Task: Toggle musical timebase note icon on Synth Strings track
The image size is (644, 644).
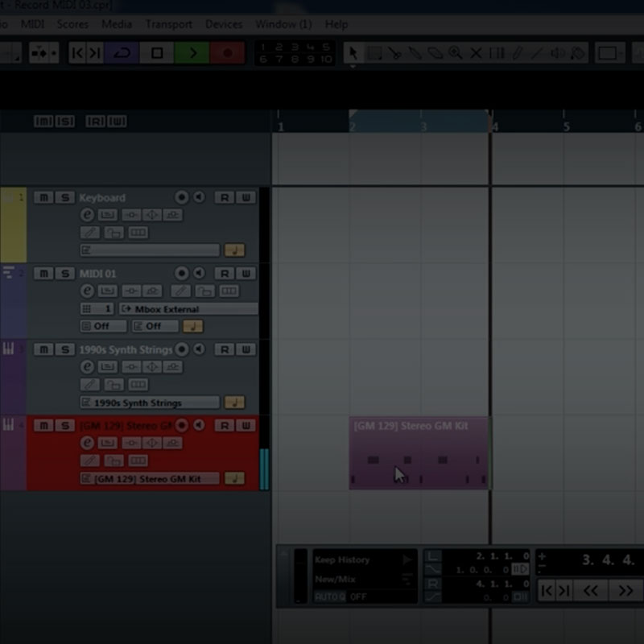Action: coord(234,402)
